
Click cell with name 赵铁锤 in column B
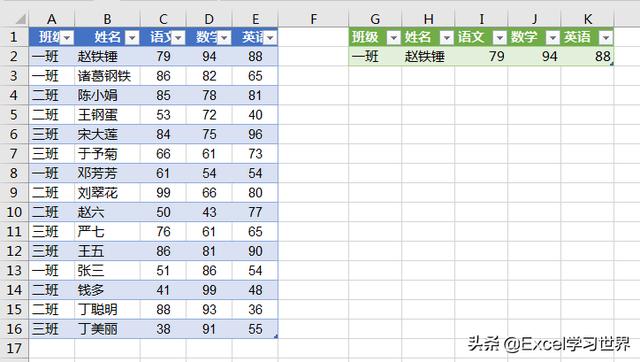click(107, 56)
